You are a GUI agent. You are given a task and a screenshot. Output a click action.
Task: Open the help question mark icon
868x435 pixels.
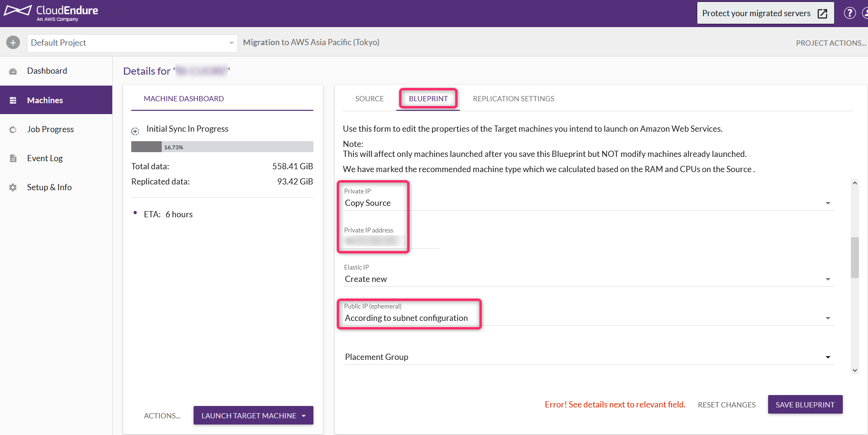849,13
